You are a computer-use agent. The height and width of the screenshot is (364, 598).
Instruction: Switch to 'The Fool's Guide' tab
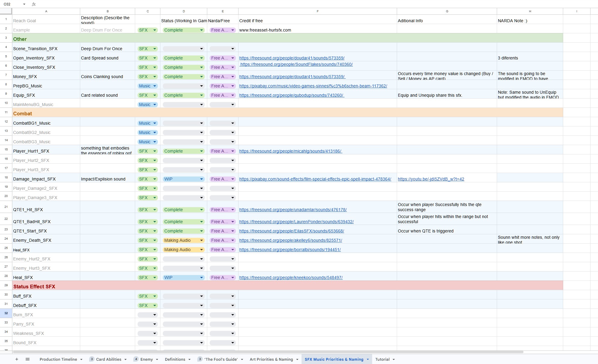coord(221,359)
